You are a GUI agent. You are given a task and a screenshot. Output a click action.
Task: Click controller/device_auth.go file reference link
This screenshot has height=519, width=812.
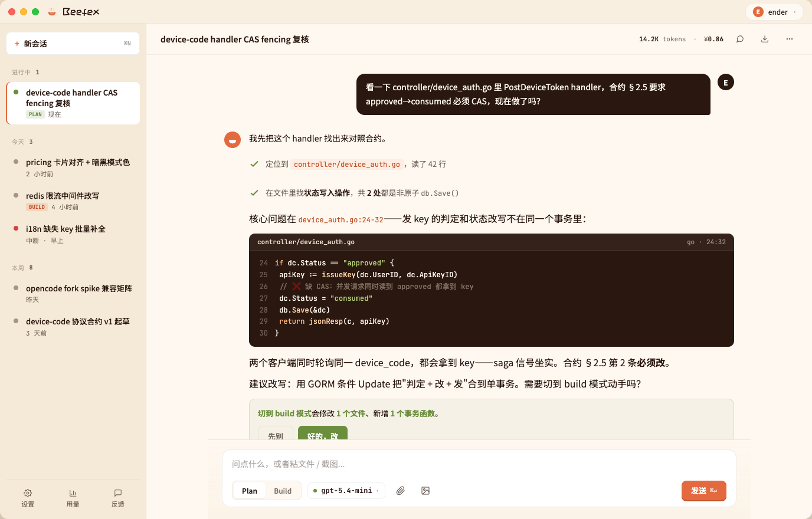[x=347, y=165]
